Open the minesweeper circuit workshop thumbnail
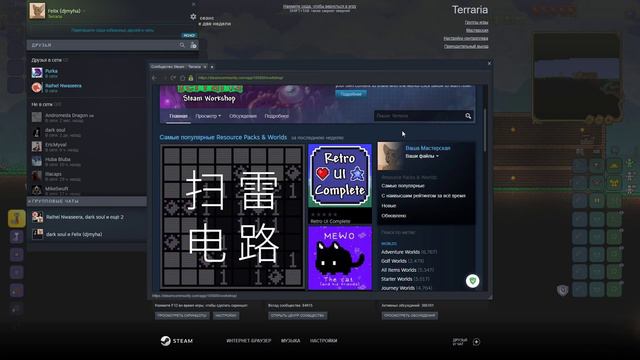 (x=232, y=217)
